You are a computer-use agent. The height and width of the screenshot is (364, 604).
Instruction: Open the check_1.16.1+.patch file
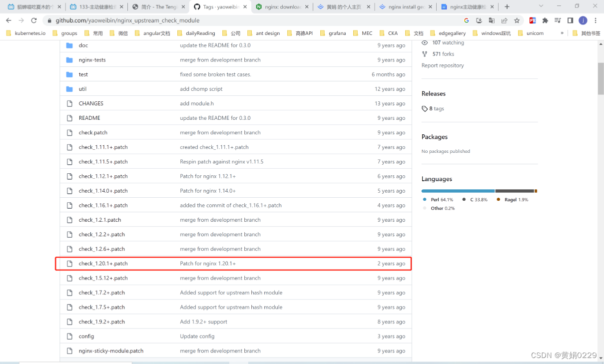tap(103, 205)
